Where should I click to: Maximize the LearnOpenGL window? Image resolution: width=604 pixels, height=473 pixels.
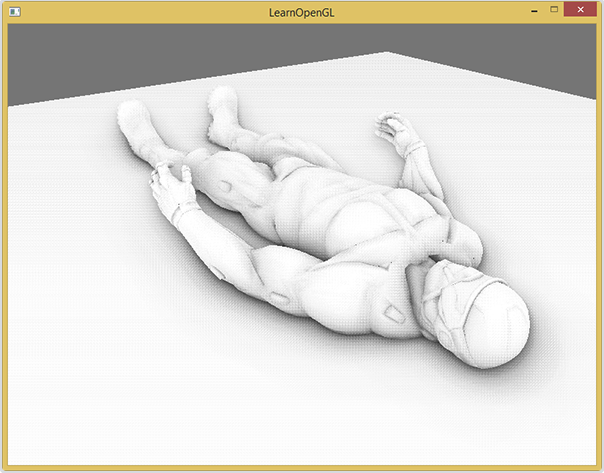(554, 9)
